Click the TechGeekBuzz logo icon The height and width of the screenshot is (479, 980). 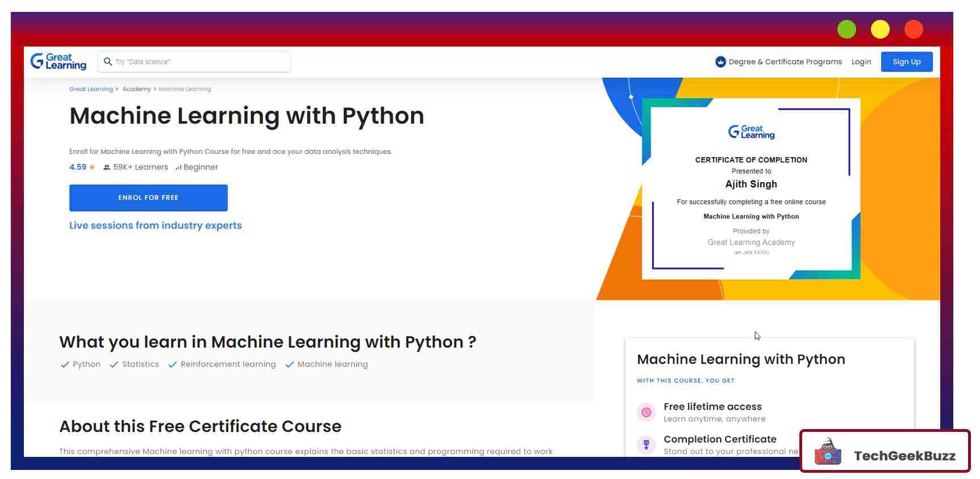[x=828, y=452]
